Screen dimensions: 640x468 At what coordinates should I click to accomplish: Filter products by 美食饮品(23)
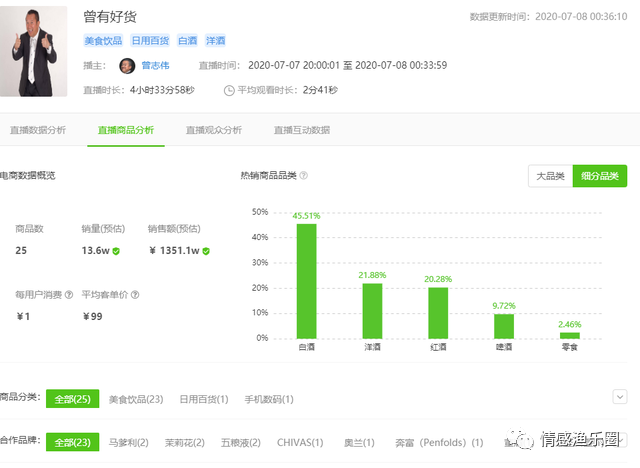pyautogui.click(x=136, y=399)
